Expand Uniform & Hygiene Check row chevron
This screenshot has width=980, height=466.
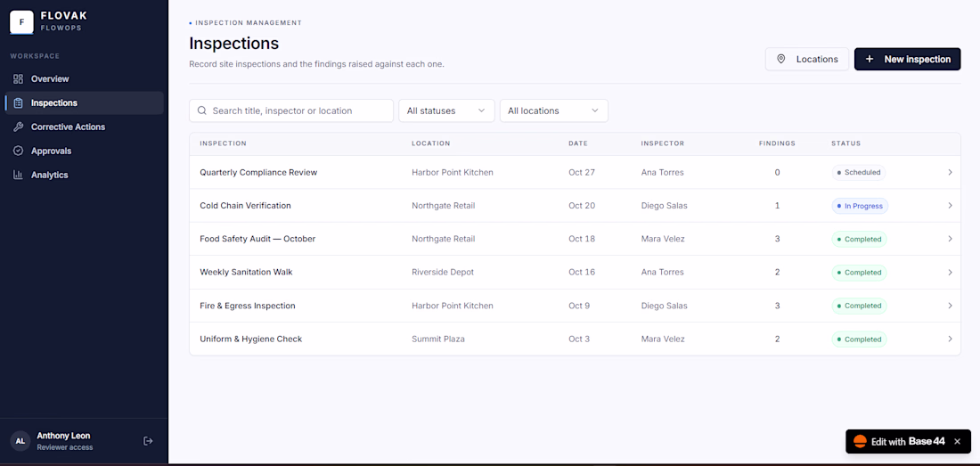[950, 339]
